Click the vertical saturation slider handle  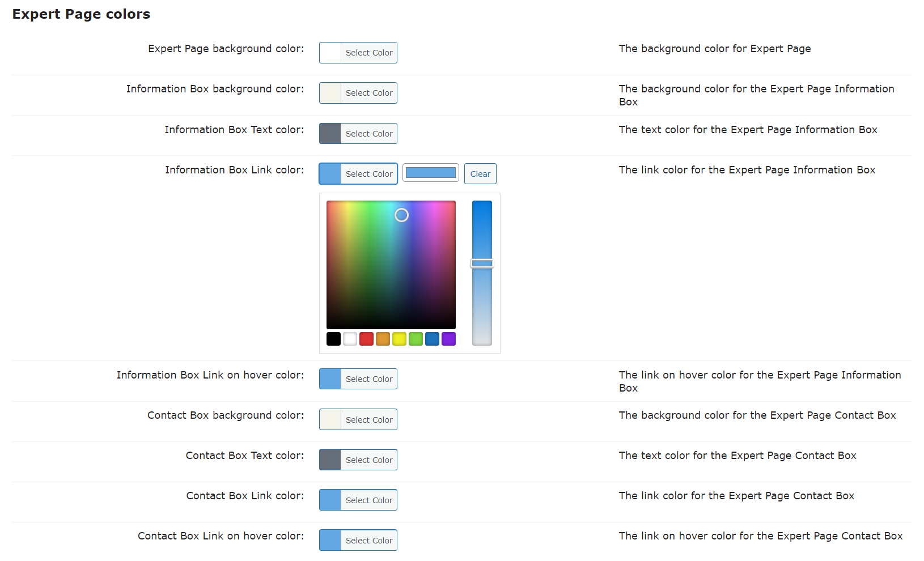pyautogui.click(x=482, y=263)
